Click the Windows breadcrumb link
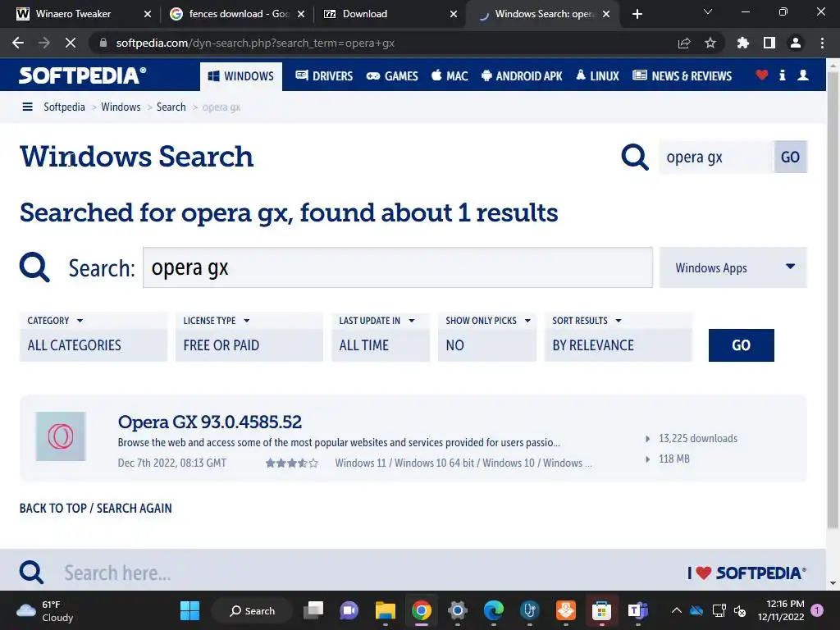 (x=121, y=107)
